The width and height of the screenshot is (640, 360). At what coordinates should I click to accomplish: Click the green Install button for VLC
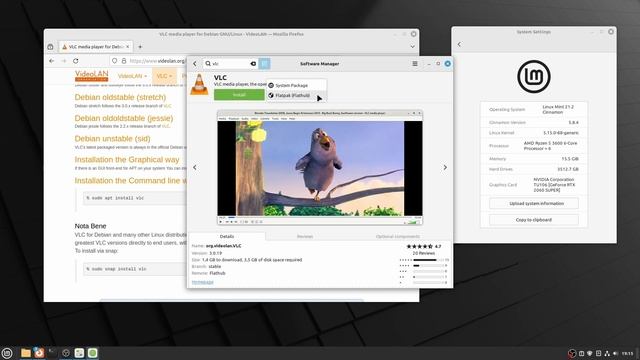point(239,95)
